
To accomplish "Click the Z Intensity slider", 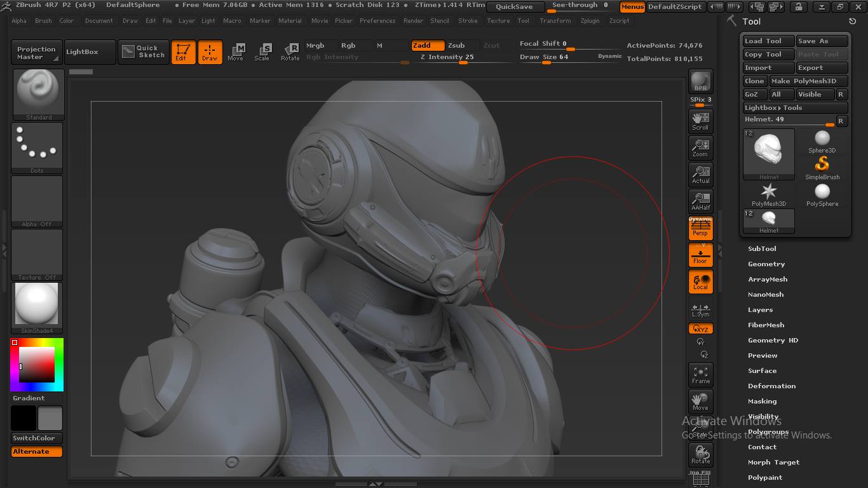I will (x=464, y=58).
